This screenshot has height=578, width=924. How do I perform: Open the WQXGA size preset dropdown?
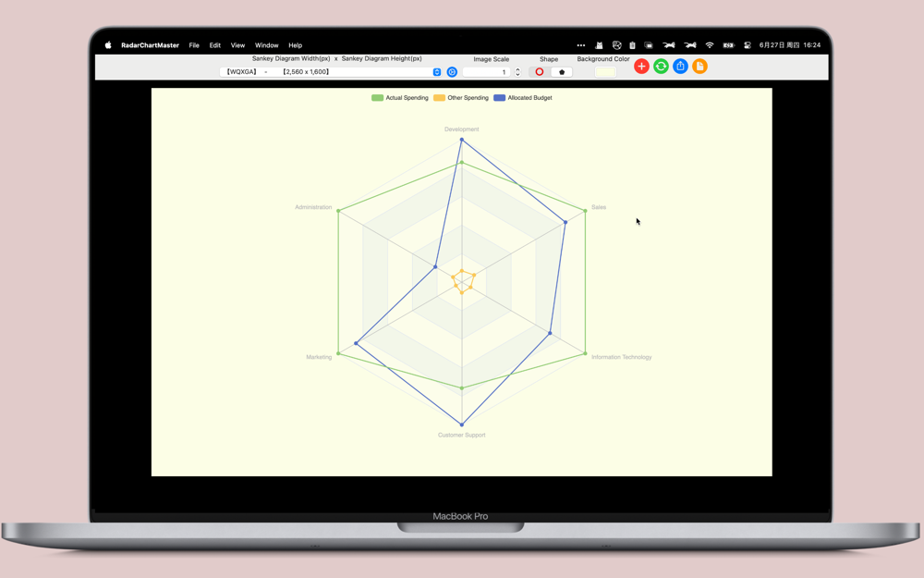330,72
